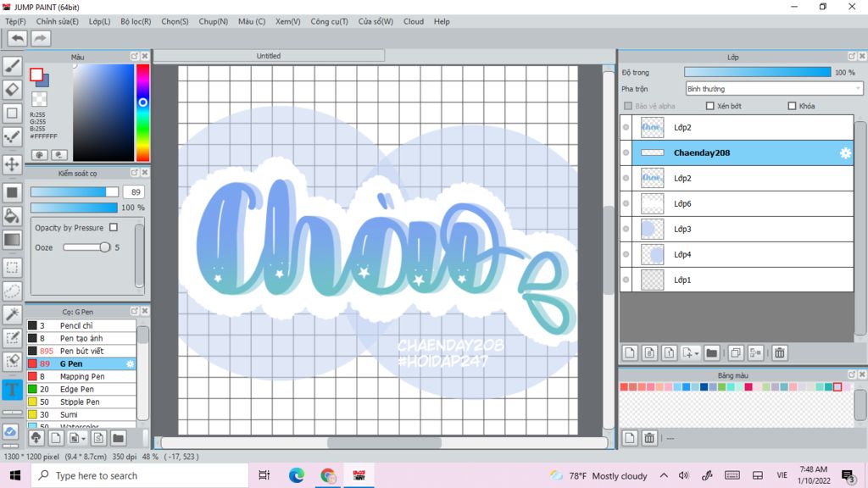Delete the selected layer
The image size is (868, 488).
coord(780,353)
